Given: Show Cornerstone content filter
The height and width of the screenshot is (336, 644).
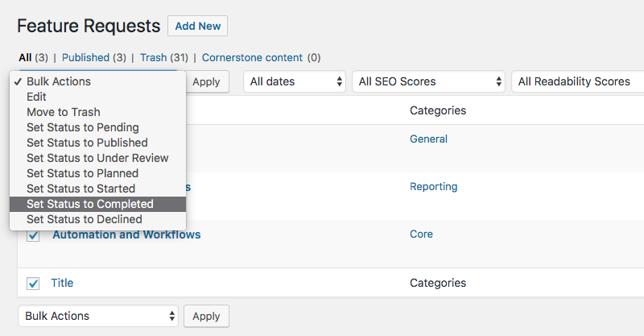Looking at the screenshot, I should click(252, 58).
